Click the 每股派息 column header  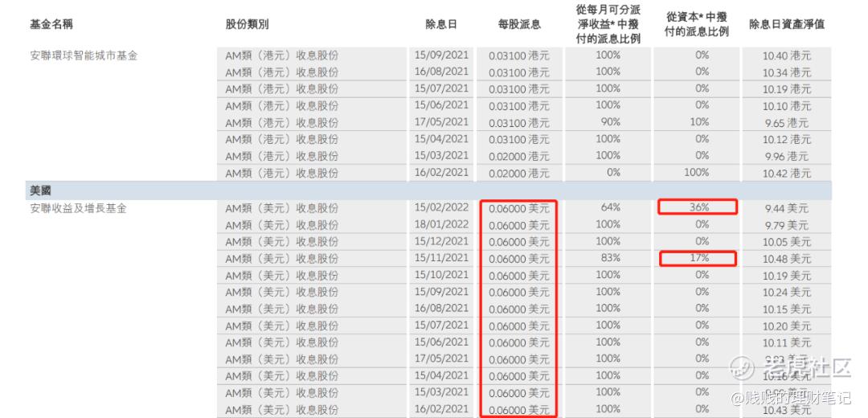point(519,24)
